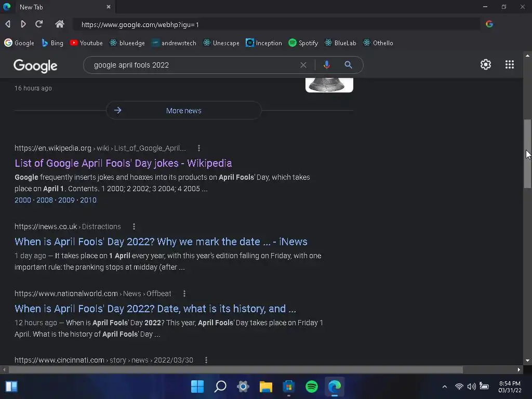Open the Inception bookmark
The width and height of the screenshot is (532, 399).
point(264,43)
